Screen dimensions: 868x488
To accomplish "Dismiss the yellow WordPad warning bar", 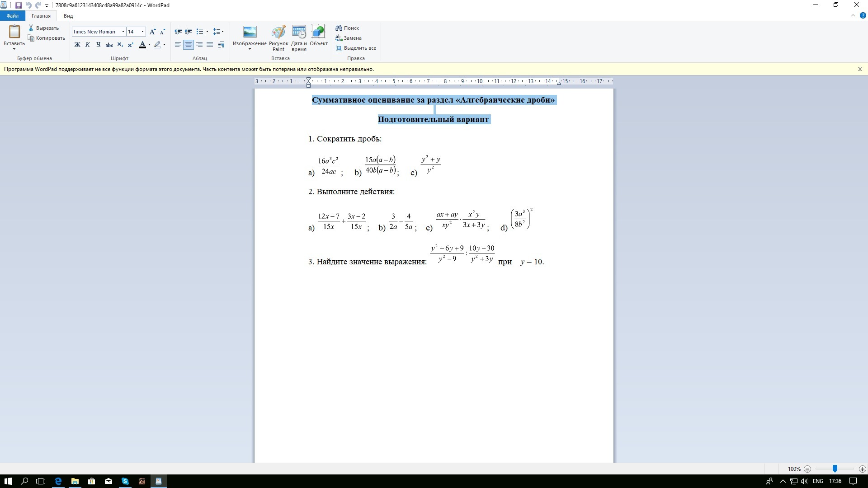I will pos(860,69).
